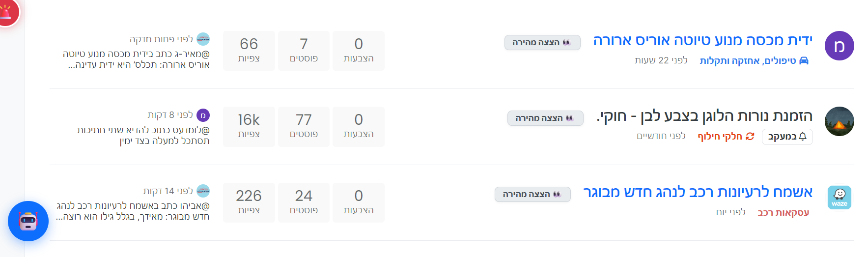Click 'הצצה מהירה' on the Toyota Auris topic
868x257 pixels.
542,43
